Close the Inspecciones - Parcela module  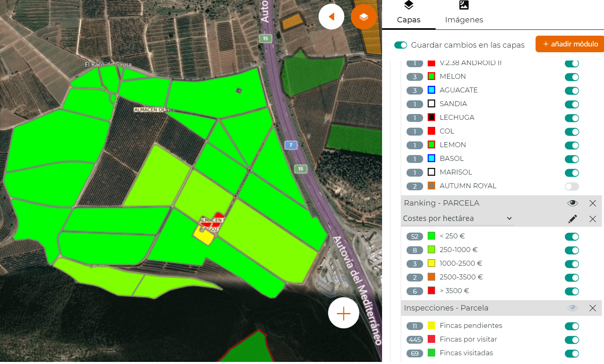[592, 308]
